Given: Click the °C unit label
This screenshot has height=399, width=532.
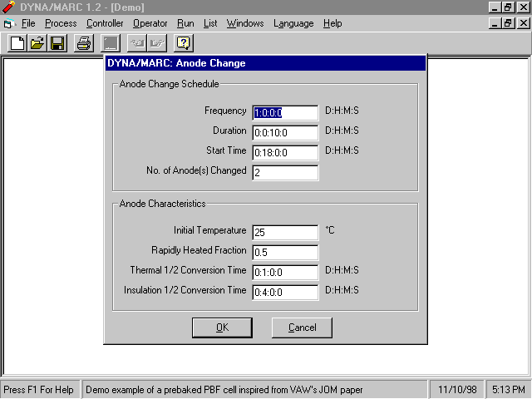Looking at the screenshot, I should (x=330, y=230).
